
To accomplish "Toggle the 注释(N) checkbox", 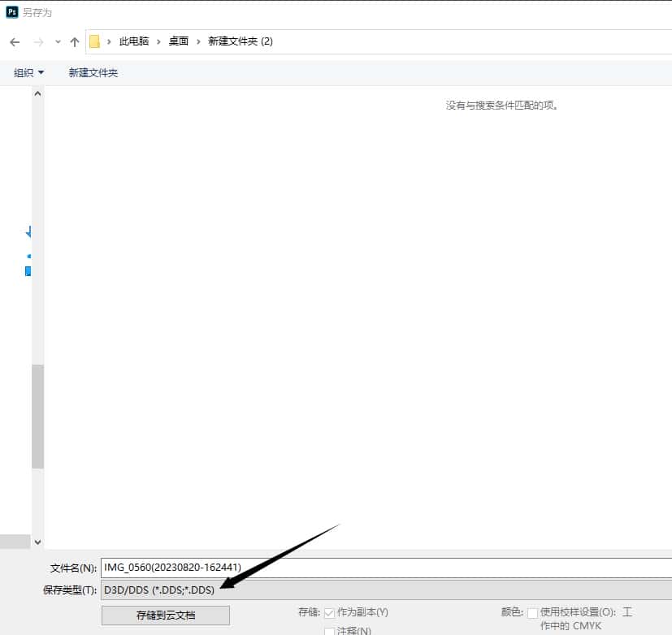I will [329, 632].
